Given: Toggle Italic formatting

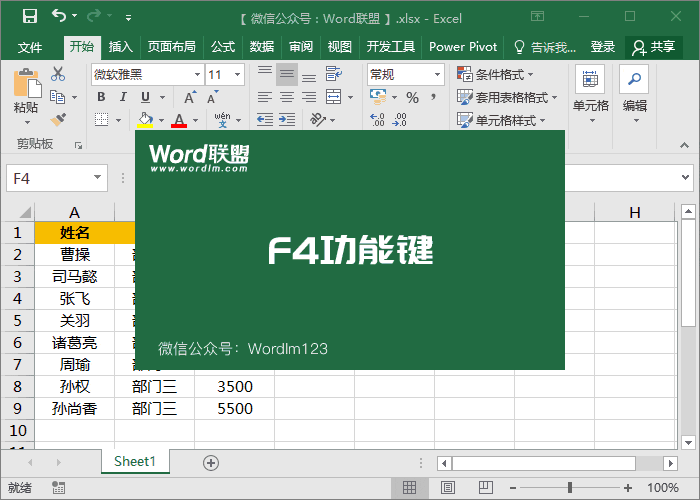Looking at the screenshot, I should (x=123, y=97).
